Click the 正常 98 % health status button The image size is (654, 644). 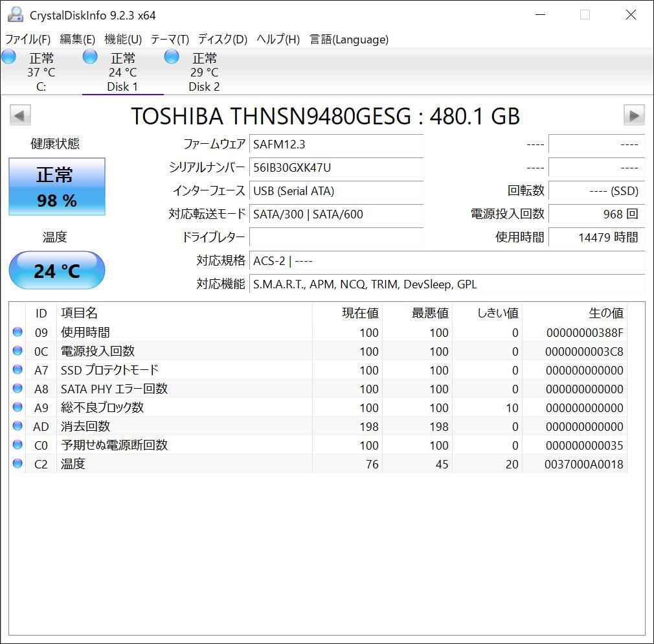(x=57, y=187)
